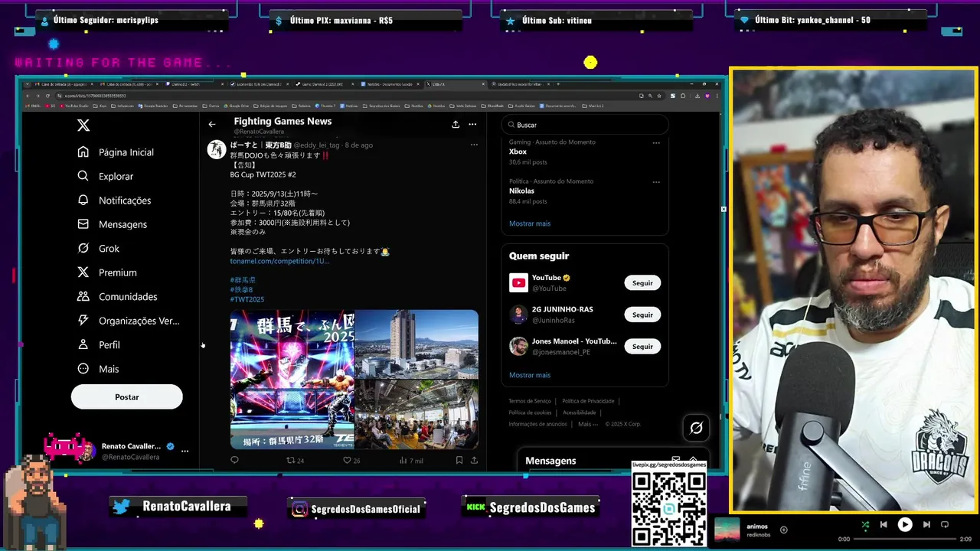The width and height of the screenshot is (980, 551).
Task: Go back in browser history
Action: coord(28,96)
